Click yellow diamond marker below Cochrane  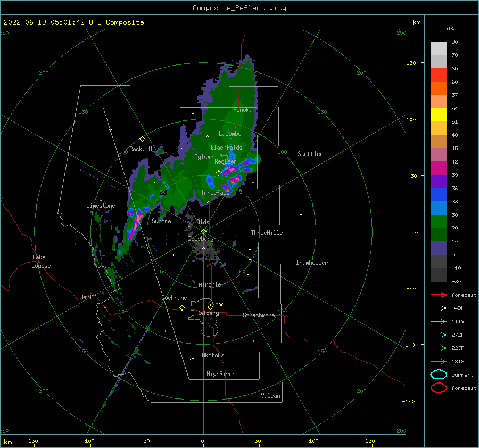click(x=182, y=307)
